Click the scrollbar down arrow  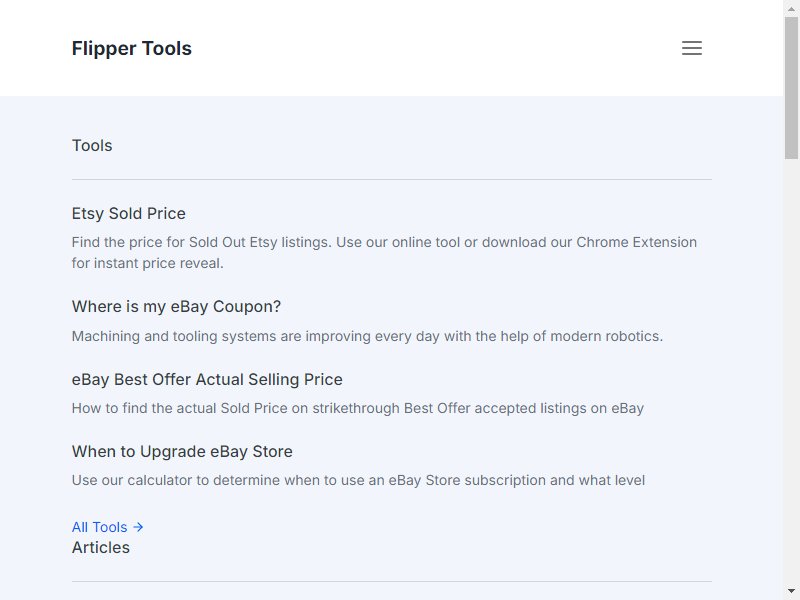(x=791, y=592)
